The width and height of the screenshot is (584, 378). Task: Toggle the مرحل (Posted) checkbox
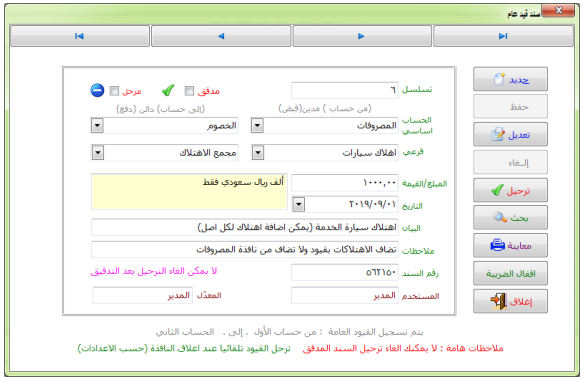[114, 91]
